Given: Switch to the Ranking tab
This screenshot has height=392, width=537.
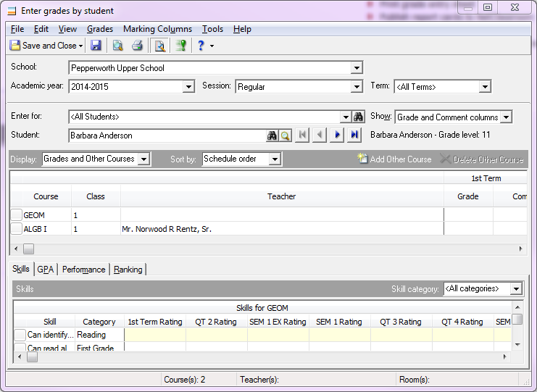Looking at the screenshot, I should [128, 270].
